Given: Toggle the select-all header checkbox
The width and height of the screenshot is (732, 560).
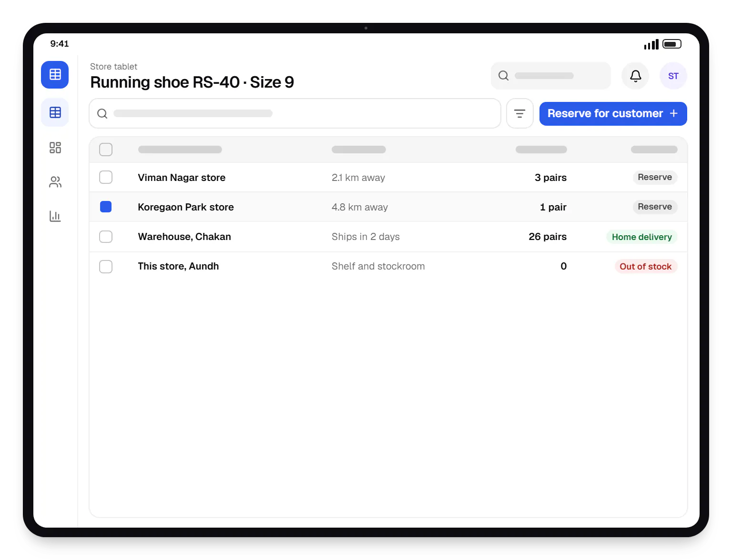Looking at the screenshot, I should coord(106,150).
